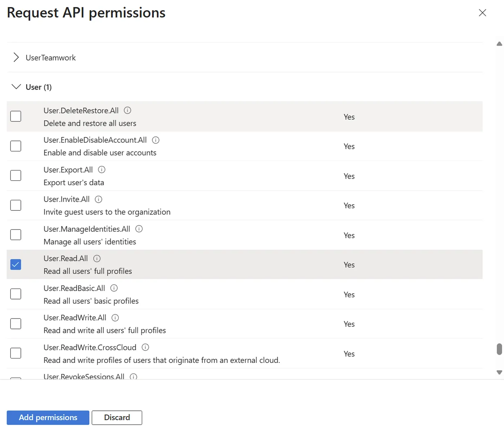504x432 pixels.
Task: Tick the User.Invite.All checkbox
Action: [16, 205]
